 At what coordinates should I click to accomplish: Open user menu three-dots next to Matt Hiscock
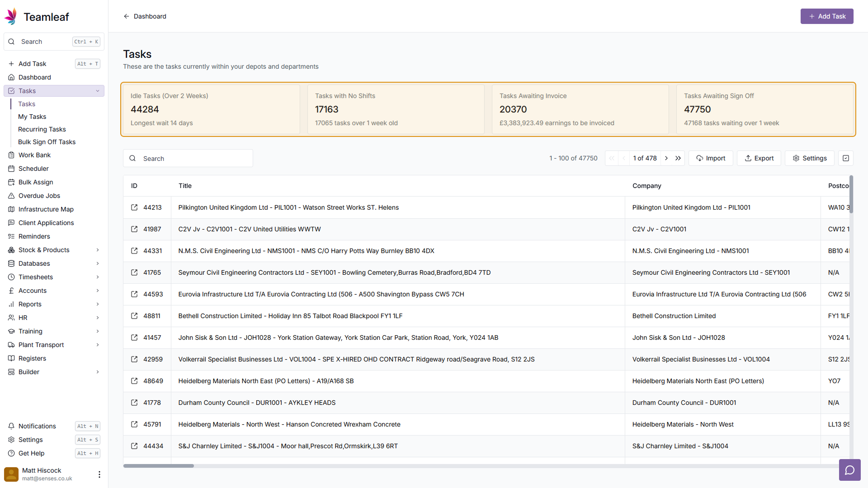(99, 474)
